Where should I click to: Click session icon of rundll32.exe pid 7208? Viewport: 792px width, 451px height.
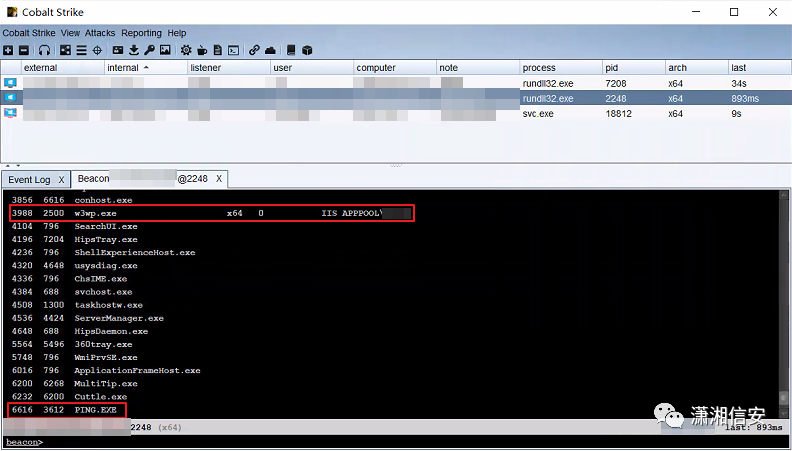click(10, 83)
